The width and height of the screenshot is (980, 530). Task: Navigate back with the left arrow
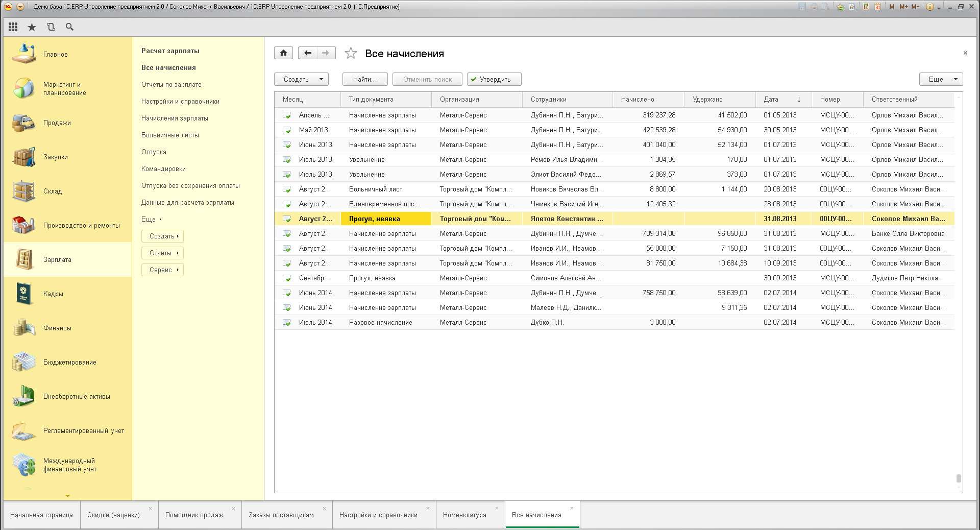tap(307, 53)
